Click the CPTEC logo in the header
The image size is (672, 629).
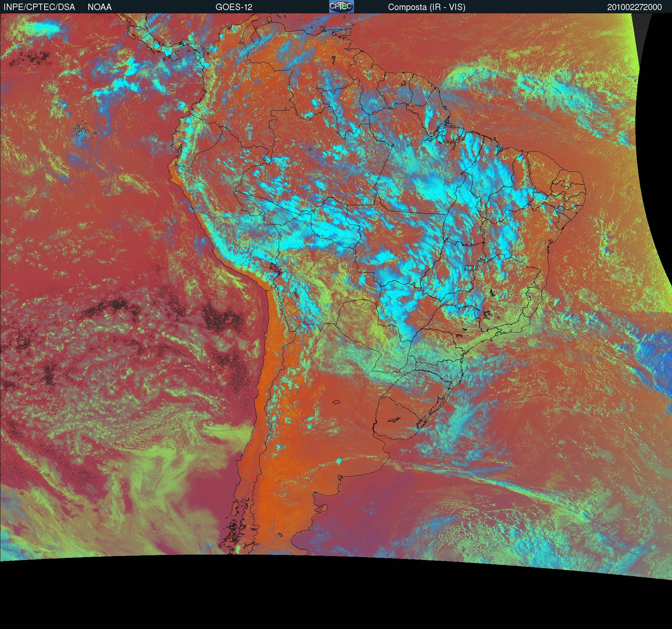341,6
